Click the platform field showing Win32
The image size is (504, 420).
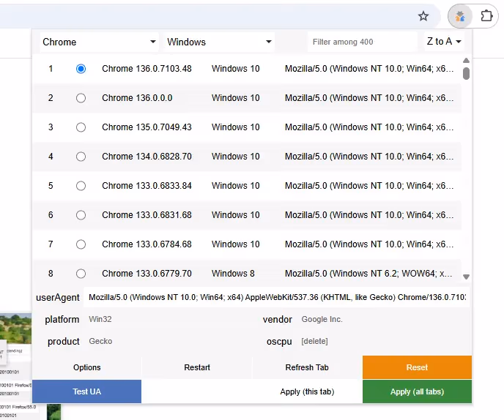tap(171, 319)
